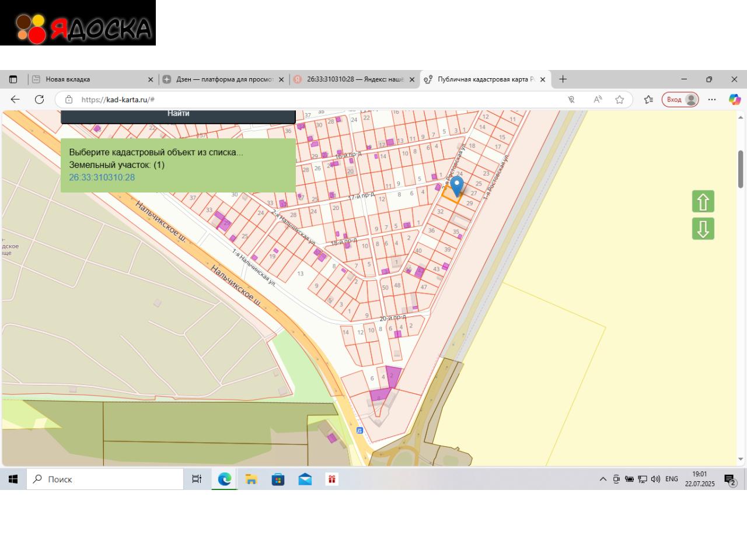Select the Публичная кадастровая карта tab
The image size is (747, 560).
[x=486, y=79]
